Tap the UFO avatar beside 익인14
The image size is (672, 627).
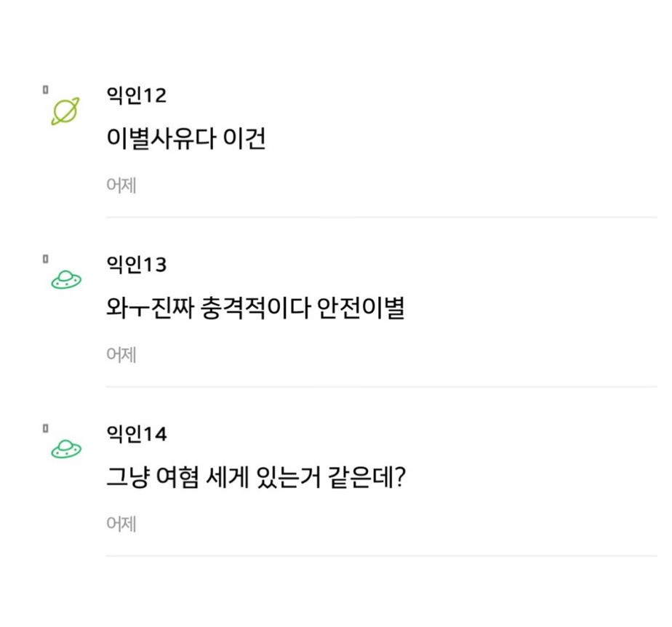click(x=66, y=450)
